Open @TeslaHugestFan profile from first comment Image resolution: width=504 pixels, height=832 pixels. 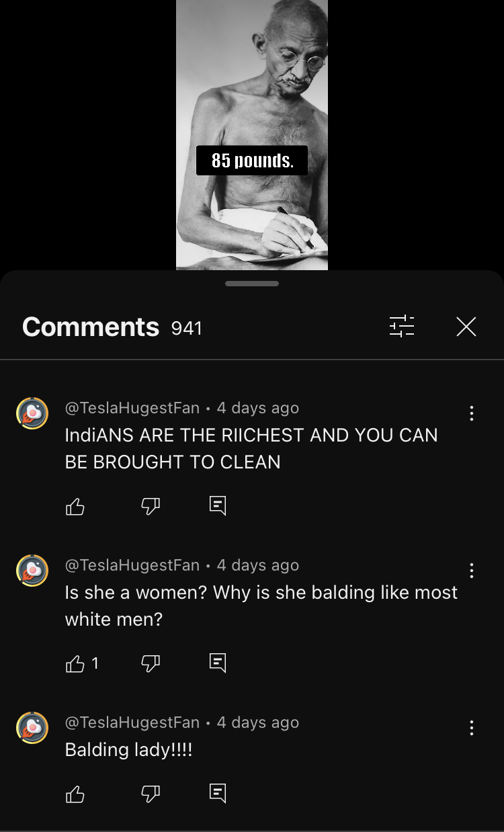point(132,408)
